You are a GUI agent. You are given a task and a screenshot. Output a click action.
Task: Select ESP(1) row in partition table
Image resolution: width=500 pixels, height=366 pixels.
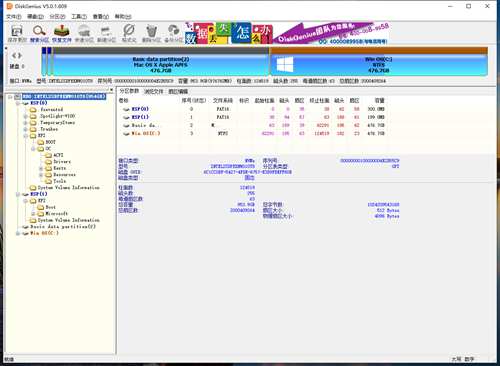point(253,117)
